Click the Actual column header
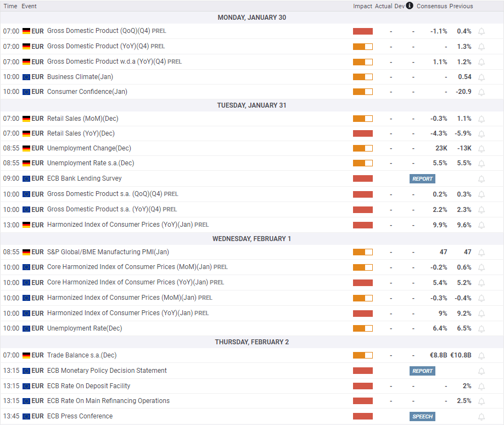This screenshot has height=425, width=504. (383, 6)
